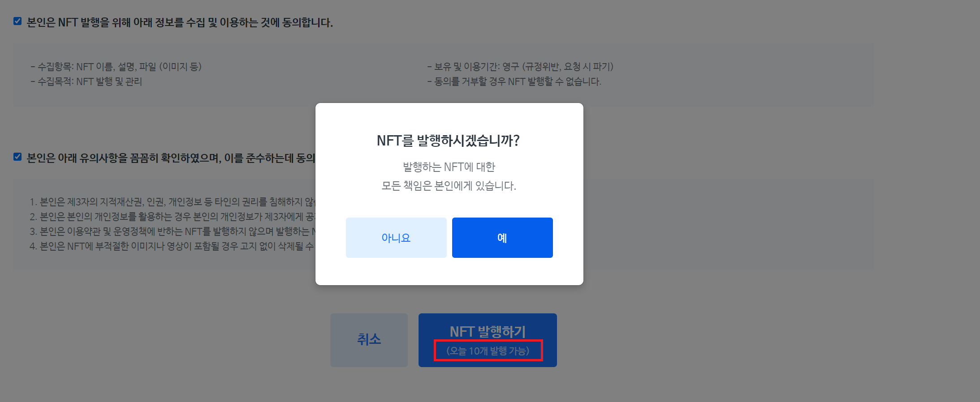
Task: Click the 수집항목 line listing NFT 이름, 설명, 파일
Action: 116,67
